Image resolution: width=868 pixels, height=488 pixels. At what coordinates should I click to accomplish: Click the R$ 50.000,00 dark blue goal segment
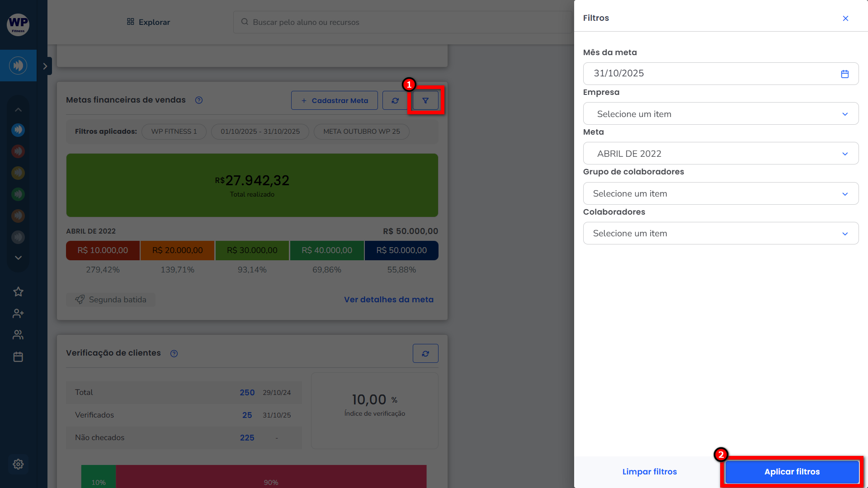pyautogui.click(x=401, y=250)
